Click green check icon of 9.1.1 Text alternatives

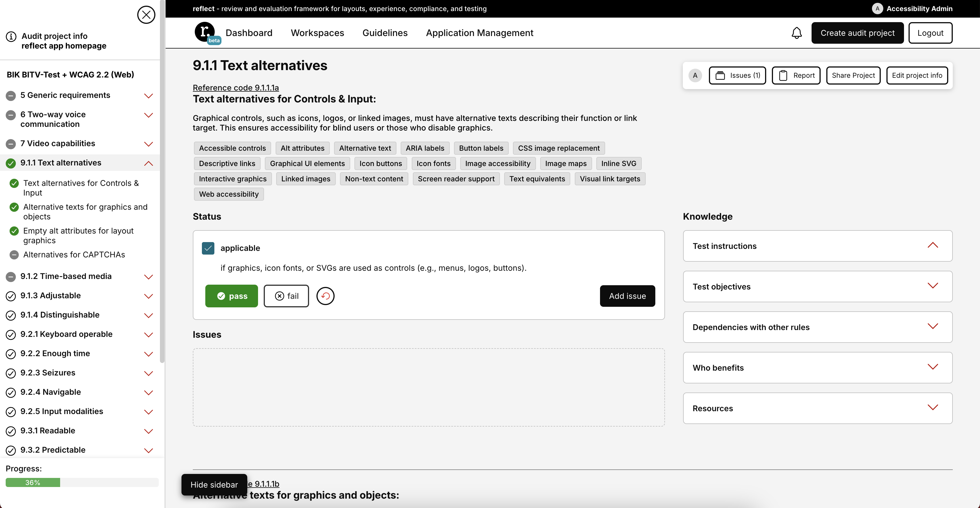tap(11, 163)
